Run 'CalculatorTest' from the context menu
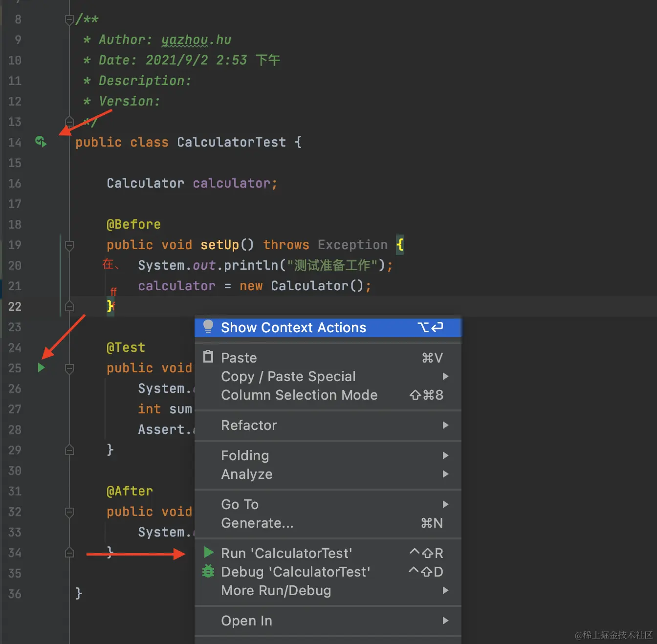The width and height of the screenshot is (657, 644). click(x=328, y=553)
